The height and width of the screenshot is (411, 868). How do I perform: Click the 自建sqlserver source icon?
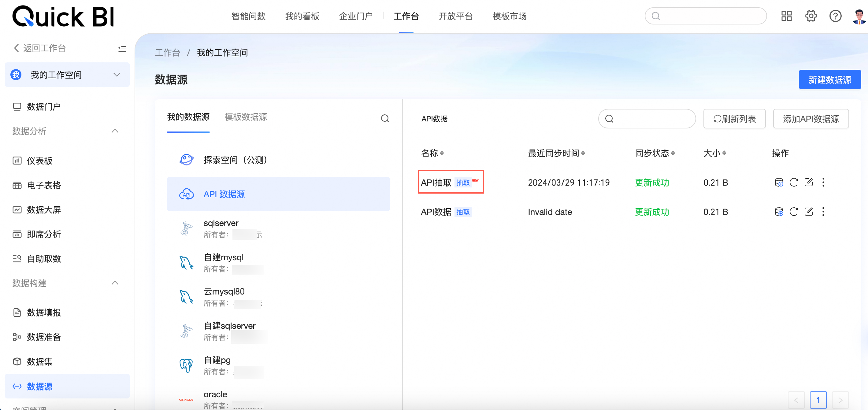coord(186,331)
